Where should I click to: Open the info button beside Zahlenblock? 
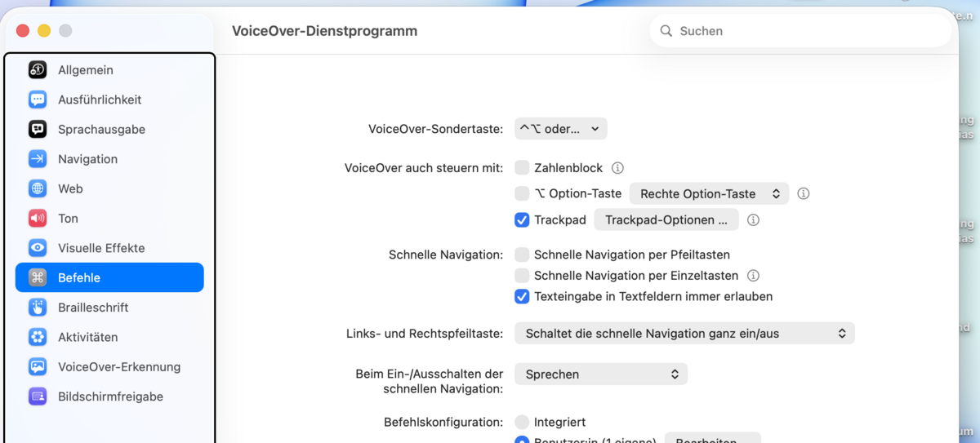click(x=617, y=168)
